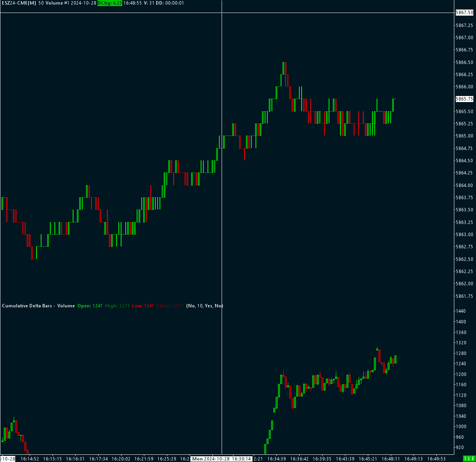Click the ESZ24-CME[M] symbol label
This screenshot has width=476, height=462.
[x=19, y=3]
